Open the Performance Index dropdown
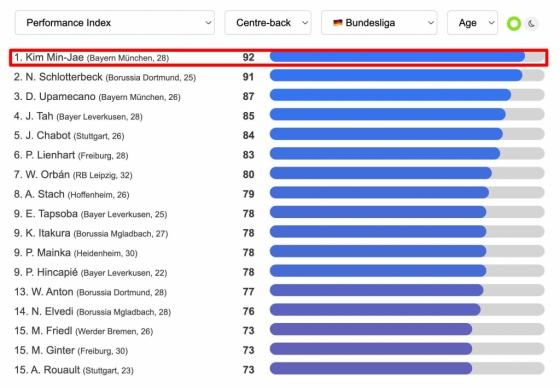Screen dimensions: 560x388 click(x=115, y=23)
